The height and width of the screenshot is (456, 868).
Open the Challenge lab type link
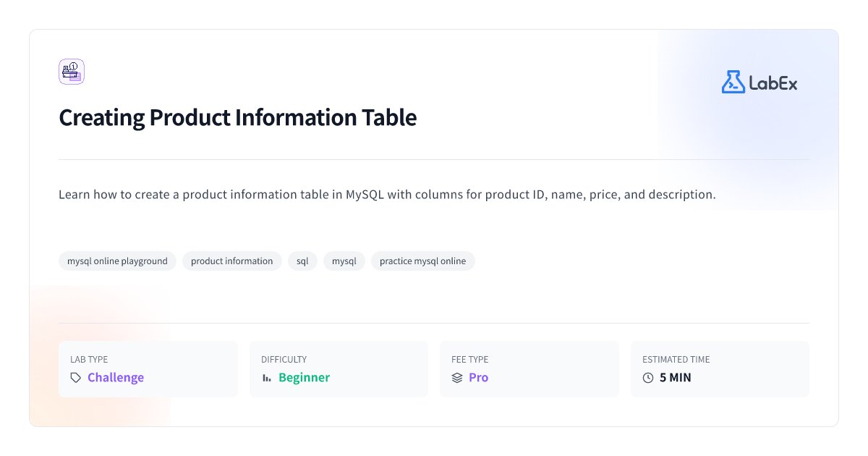[116, 377]
